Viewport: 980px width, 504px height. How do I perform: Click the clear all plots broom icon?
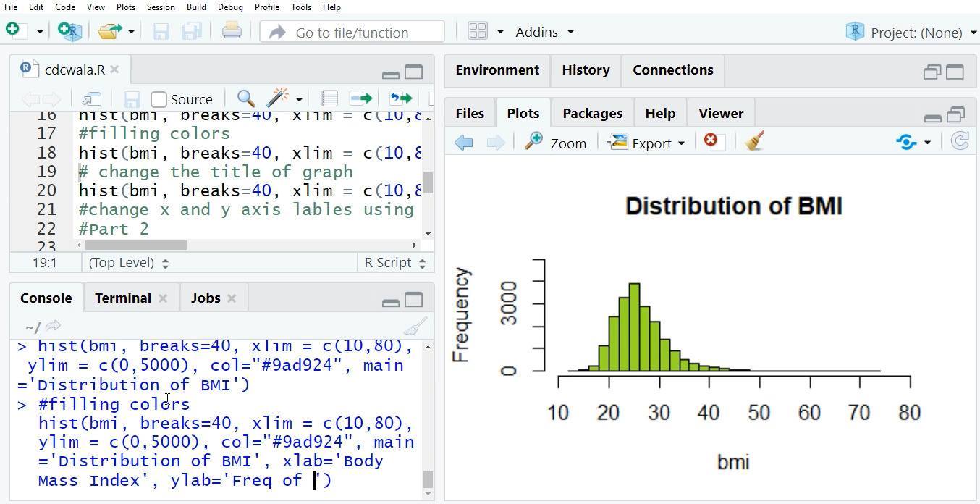(x=755, y=141)
